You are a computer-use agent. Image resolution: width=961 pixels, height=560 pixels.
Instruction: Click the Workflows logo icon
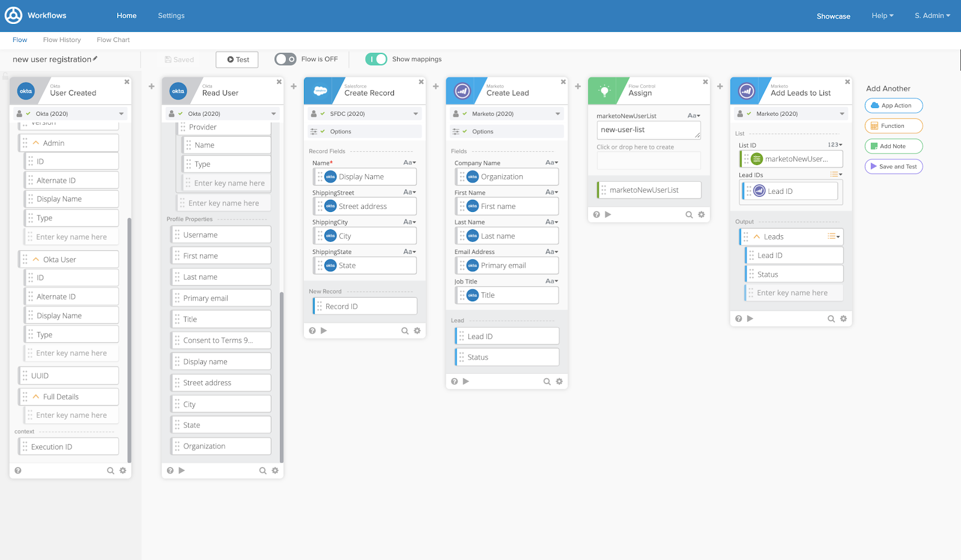13,16
